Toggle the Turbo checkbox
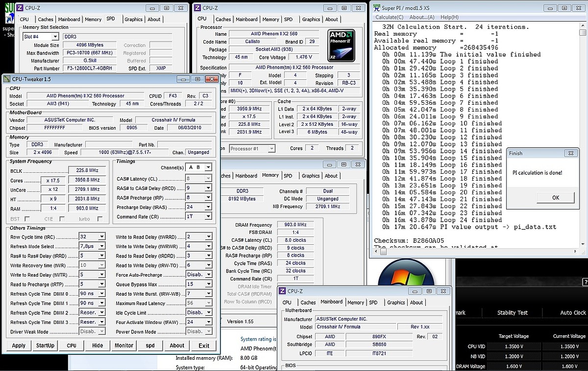The height and width of the screenshot is (371, 588). 100,219
